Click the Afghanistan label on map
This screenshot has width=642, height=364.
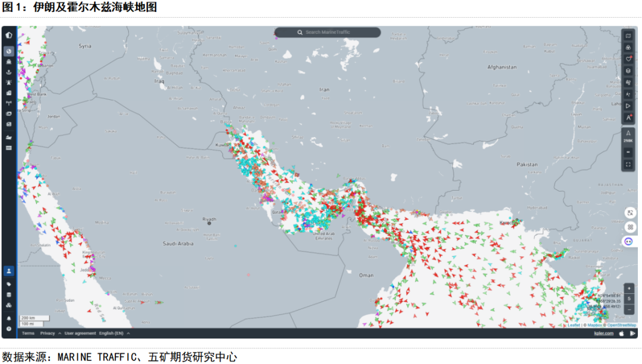coord(502,67)
